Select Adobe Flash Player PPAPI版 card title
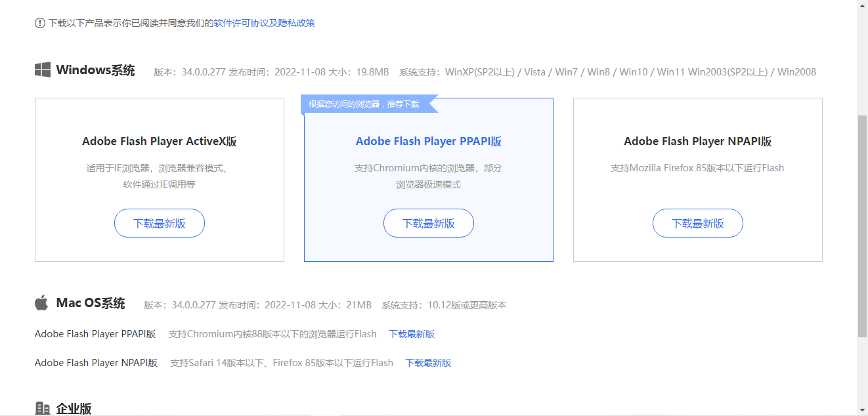Viewport: 868px width, 416px height. 429,141
